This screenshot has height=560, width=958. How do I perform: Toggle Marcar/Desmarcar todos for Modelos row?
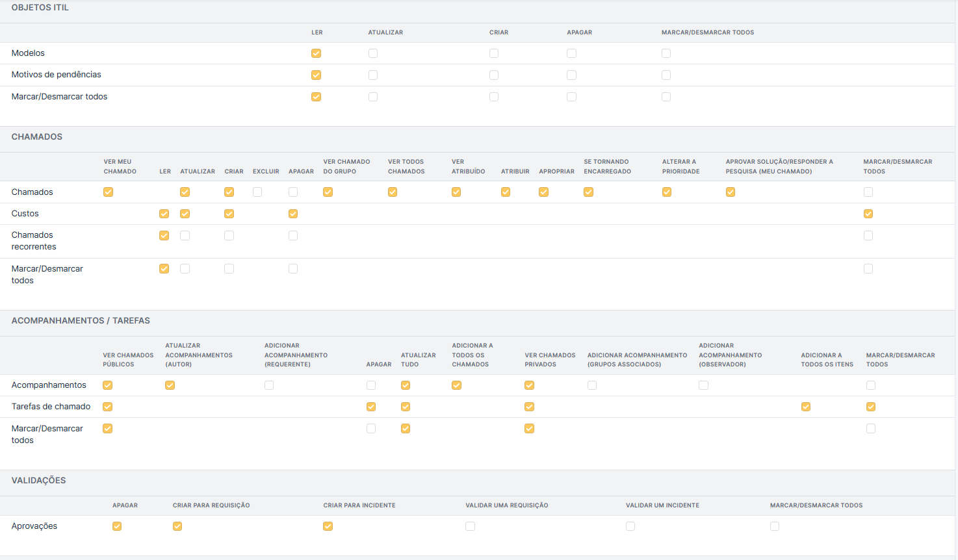(x=666, y=53)
